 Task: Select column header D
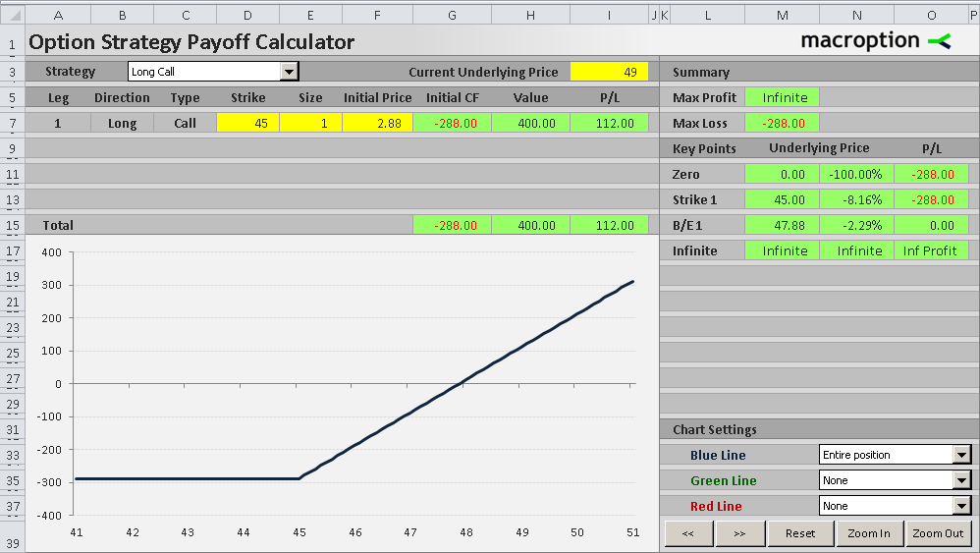pos(247,15)
